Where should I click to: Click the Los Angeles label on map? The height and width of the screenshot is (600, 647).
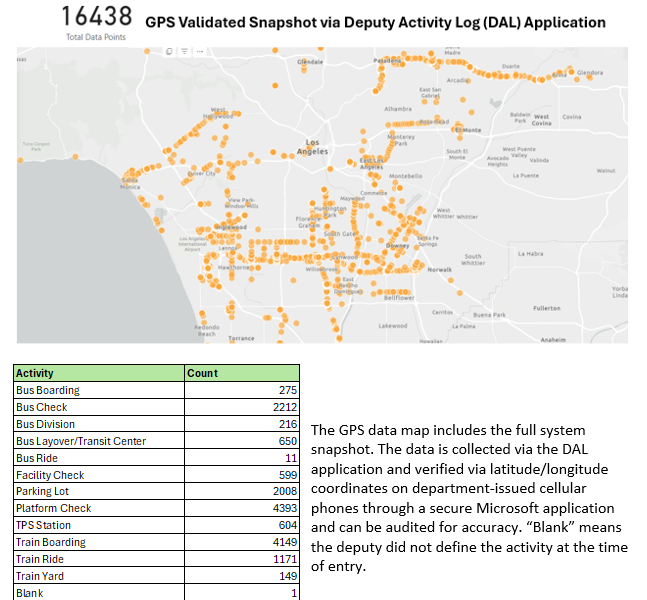click(312, 147)
